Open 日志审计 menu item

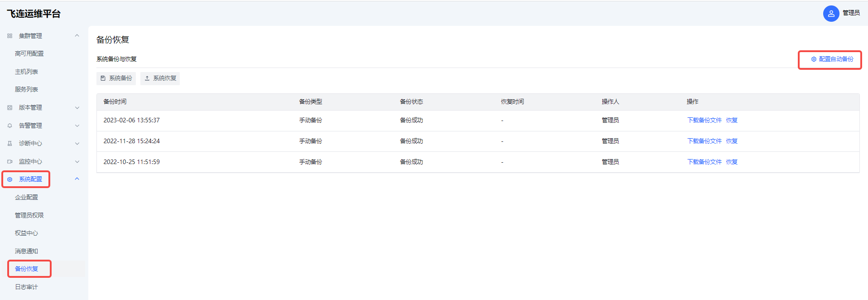click(26, 287)
